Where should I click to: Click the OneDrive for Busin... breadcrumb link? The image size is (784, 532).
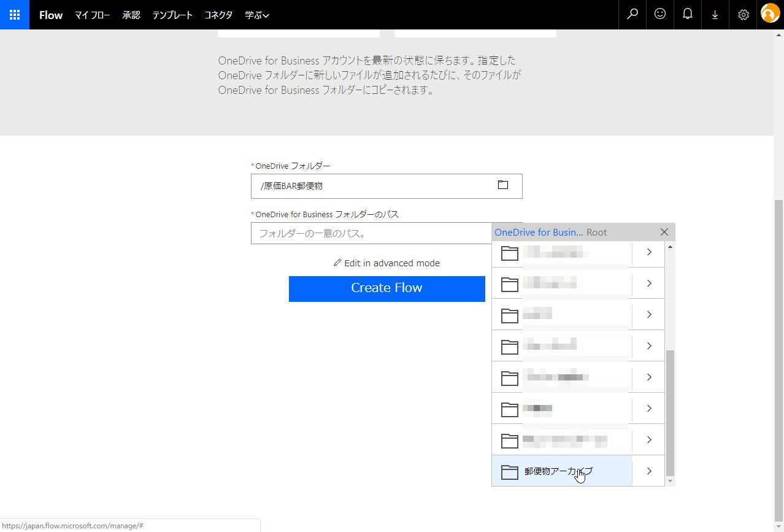[x=539, y=233]
